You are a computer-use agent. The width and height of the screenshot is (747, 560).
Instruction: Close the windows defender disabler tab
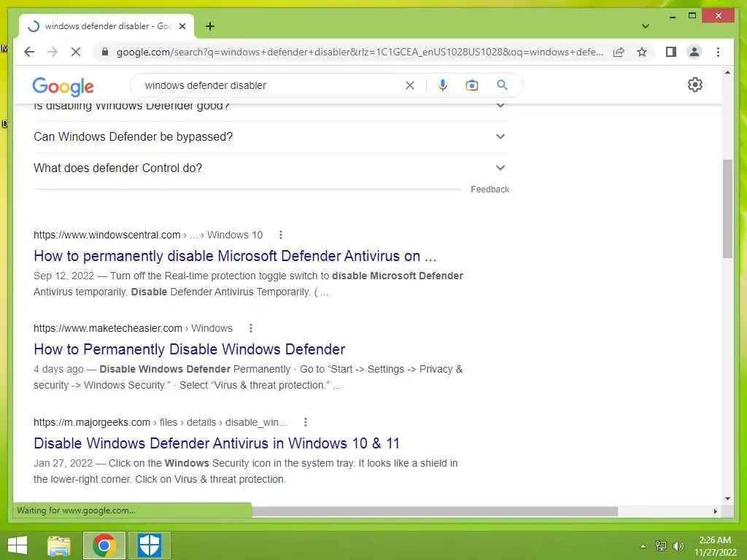tap(182, 26)
